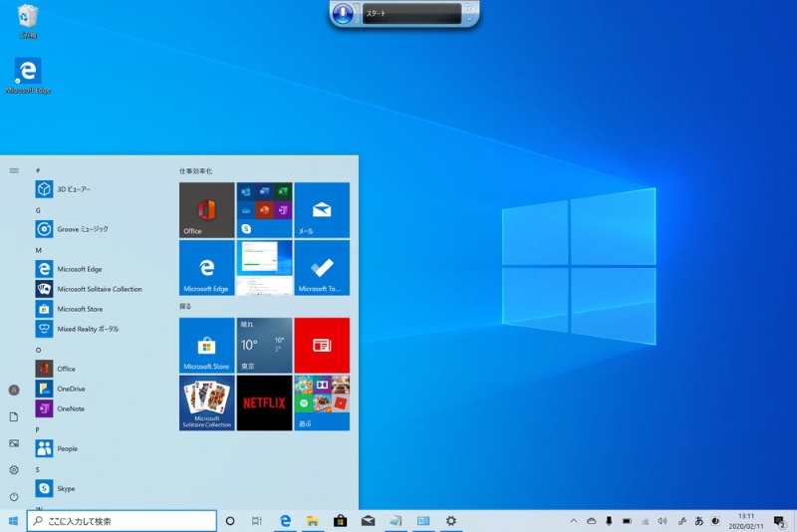Open Mixed Reality ポータル app
Screen dimensions: 797x532
88,329
